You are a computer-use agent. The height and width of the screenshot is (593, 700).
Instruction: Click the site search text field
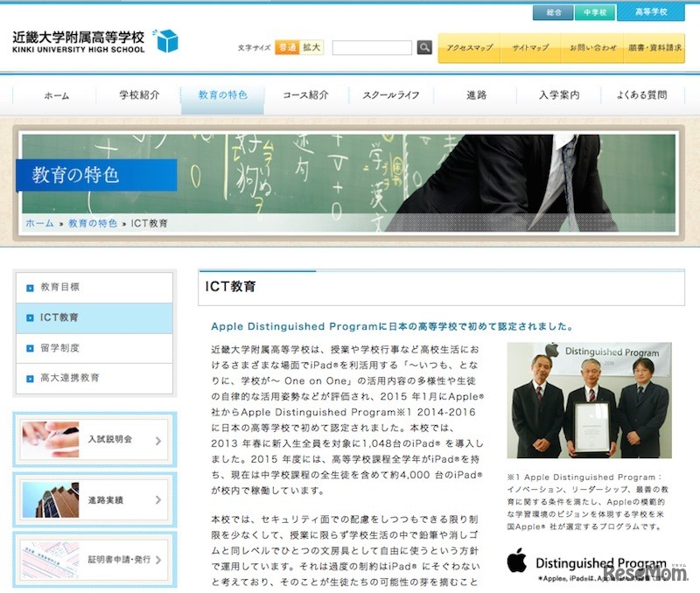coord(372,47)
